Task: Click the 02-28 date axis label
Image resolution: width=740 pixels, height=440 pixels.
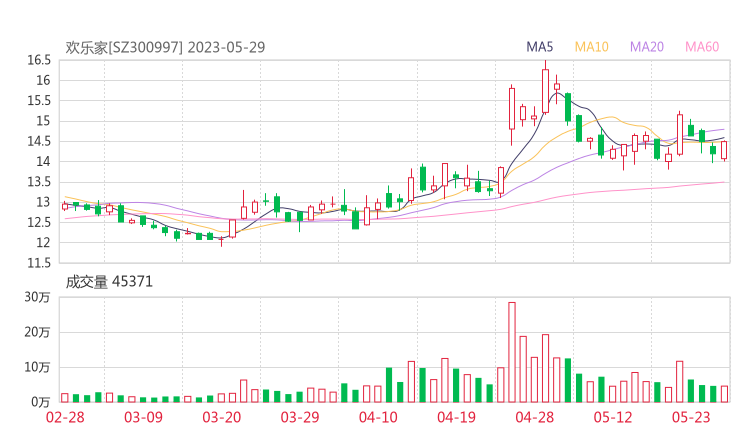Action: coord(65,417)
